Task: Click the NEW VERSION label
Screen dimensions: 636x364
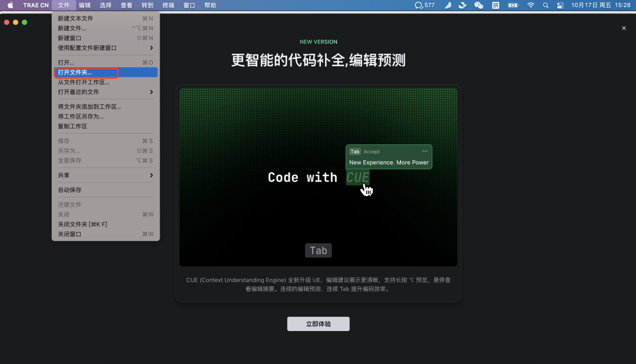Action: click(319, 42)
